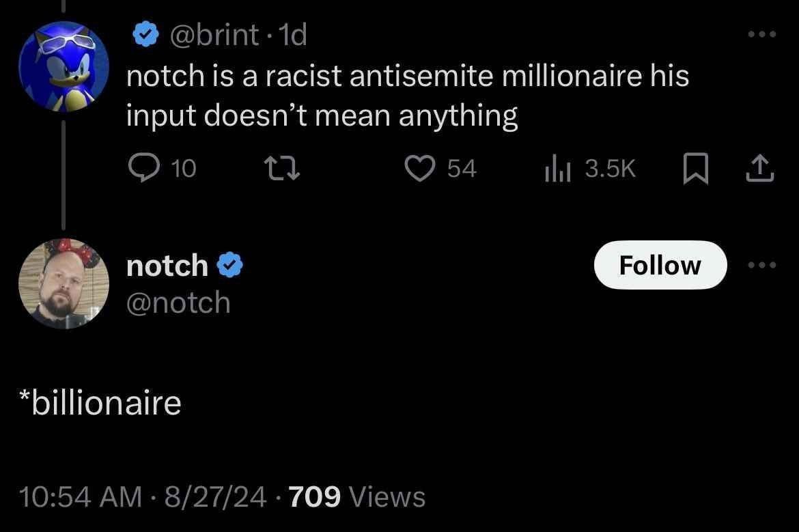Like the @brint tweet with heart icon
Viewport: 799px width, 532px height.
[420, 169]
